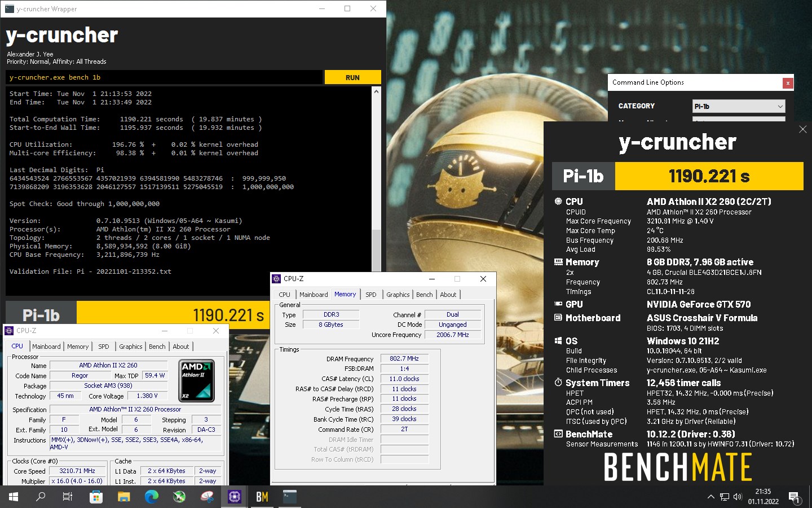
Task: Minimize the y-cruncher Wrapper window
Action: [x=322, y=8]
